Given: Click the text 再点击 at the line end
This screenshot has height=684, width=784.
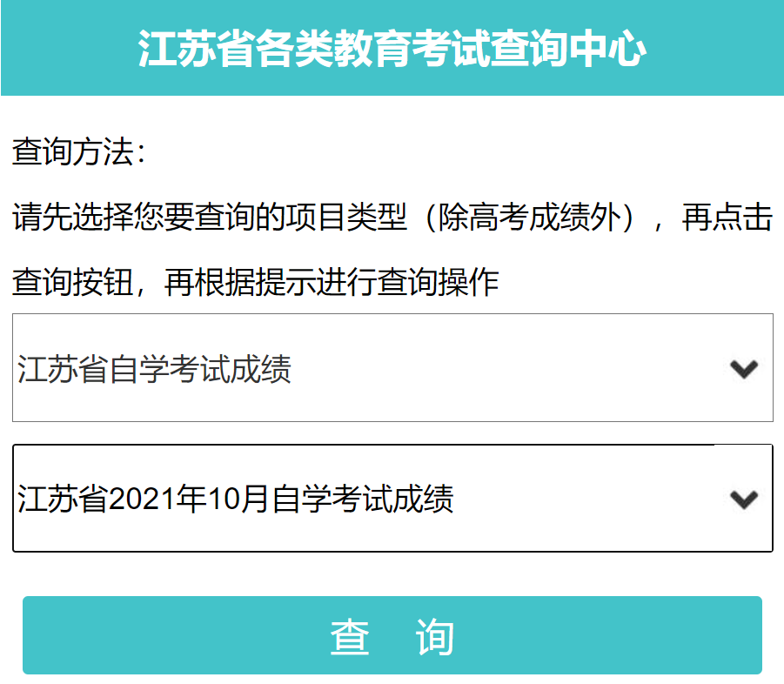Looking at the screenshot, I should [727, 217].
